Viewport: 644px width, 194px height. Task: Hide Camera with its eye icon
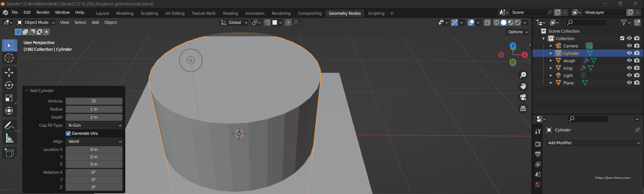tap(630, 46)
